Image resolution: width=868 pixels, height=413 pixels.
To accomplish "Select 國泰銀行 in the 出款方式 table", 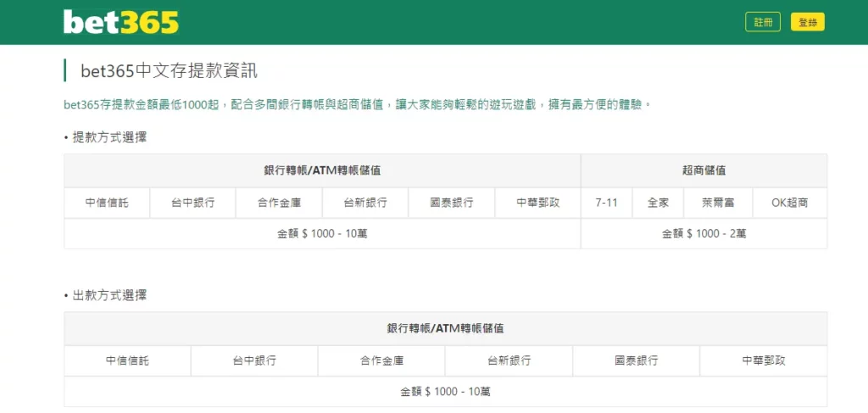I will [x=636, y=361].
